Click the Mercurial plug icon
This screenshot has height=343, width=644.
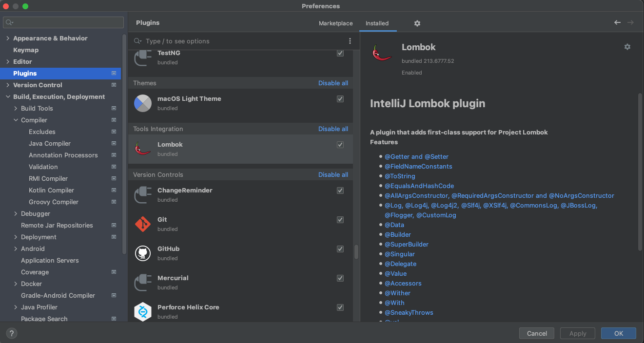click(x=143, y=283)
